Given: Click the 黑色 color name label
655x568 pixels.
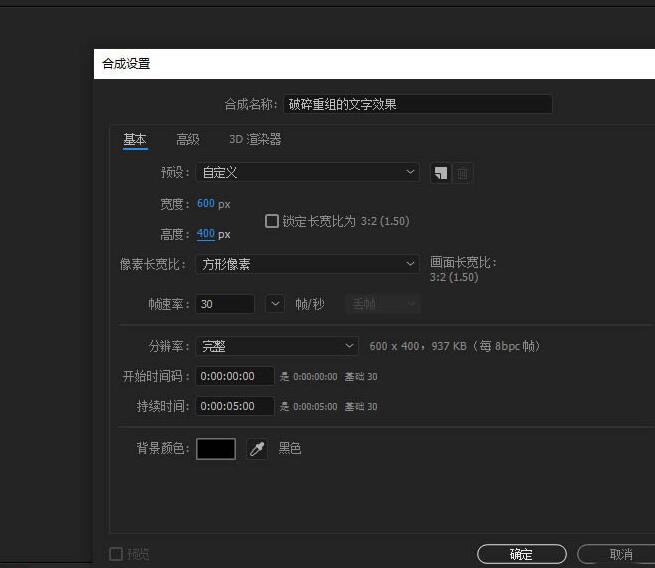Looking at the screenshot, I should coord(290,449).
